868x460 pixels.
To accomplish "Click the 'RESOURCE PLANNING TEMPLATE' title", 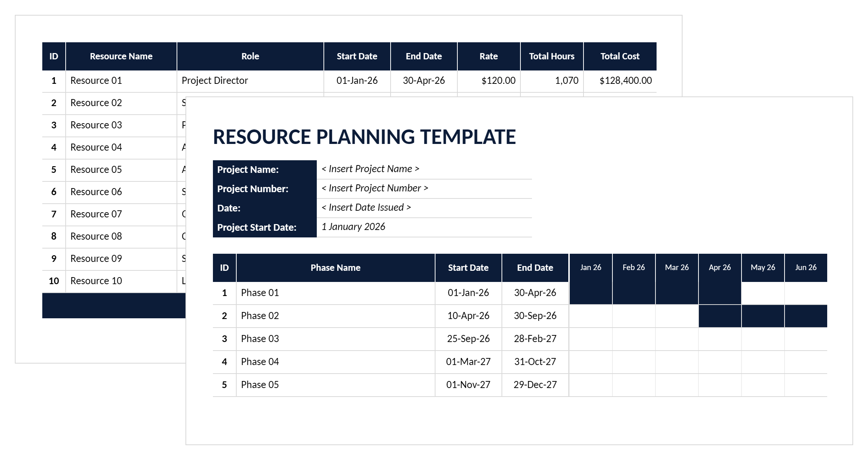I will (x=364, y=137).
